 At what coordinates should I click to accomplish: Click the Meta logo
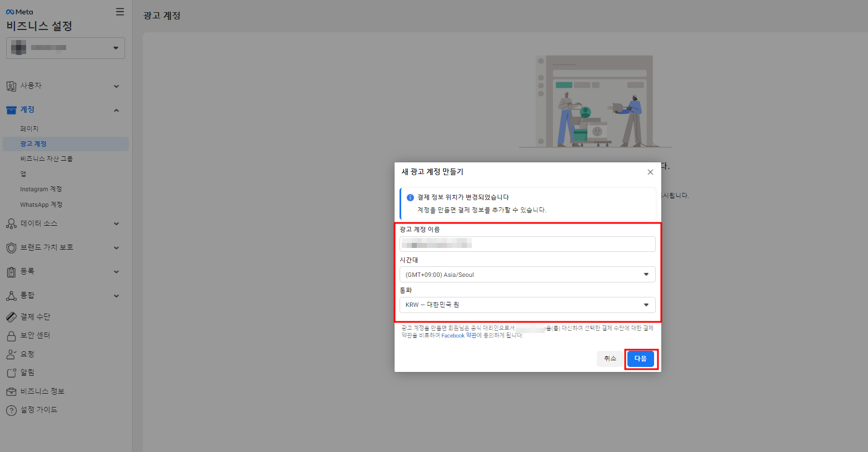tap(19, 12)
